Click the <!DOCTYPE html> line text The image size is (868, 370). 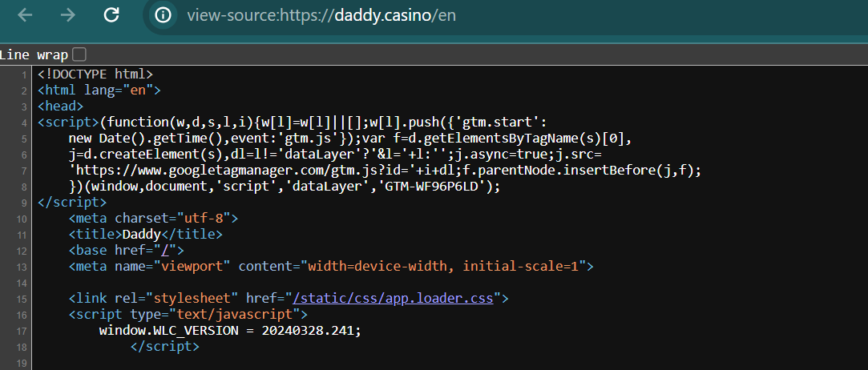click(95, 74)
